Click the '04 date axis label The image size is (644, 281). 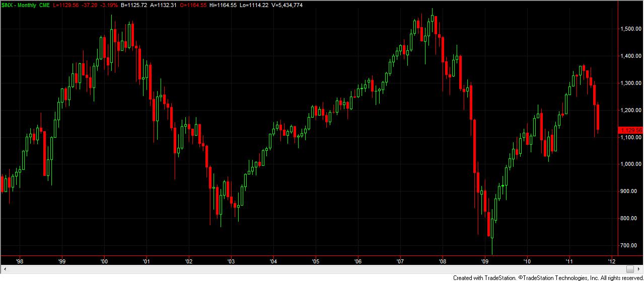(273, 261)
